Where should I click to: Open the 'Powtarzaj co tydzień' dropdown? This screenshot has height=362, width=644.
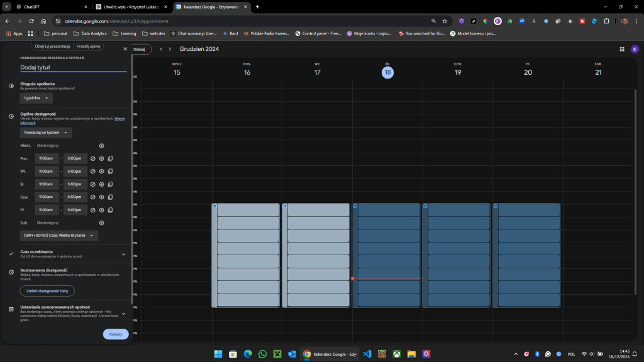tap(46, 133)
